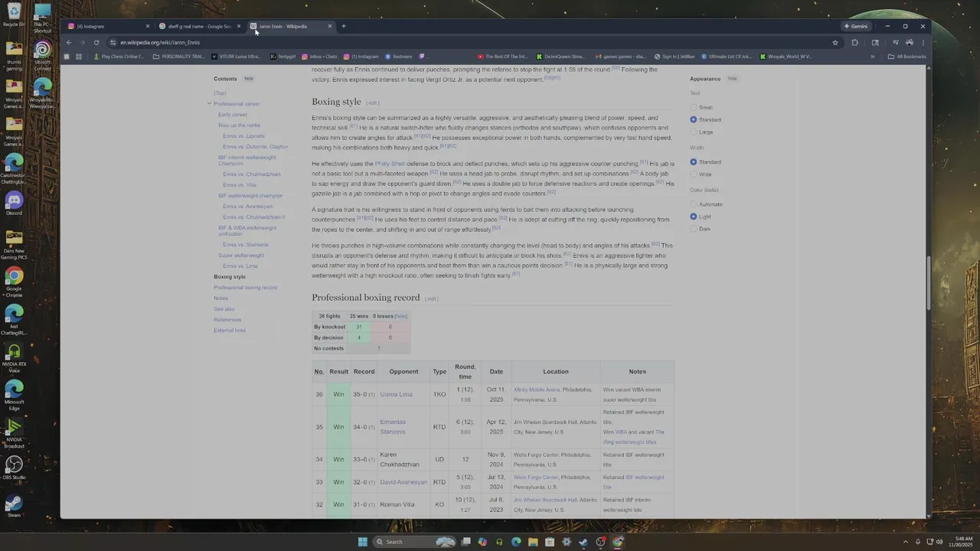Jump to Ennis vs. Lima in contents
980x551 pixels.
[240, 266]
